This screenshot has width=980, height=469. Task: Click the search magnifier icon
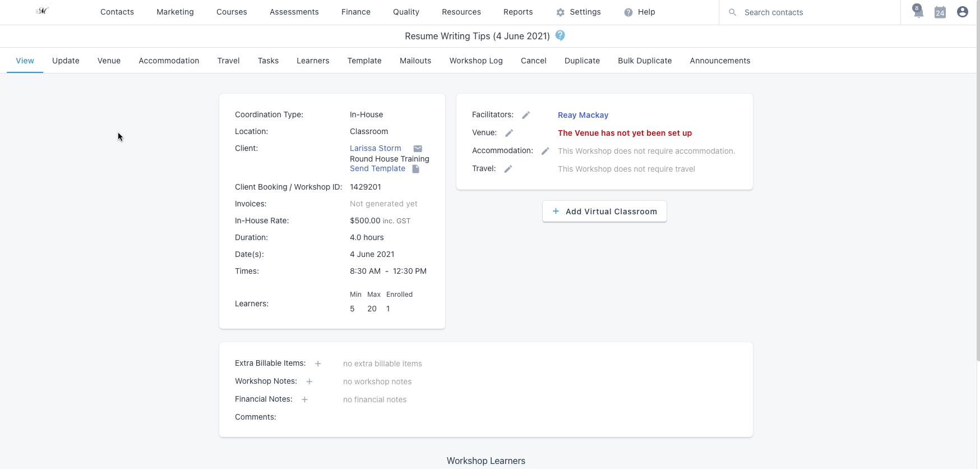[x=732, y=12]
